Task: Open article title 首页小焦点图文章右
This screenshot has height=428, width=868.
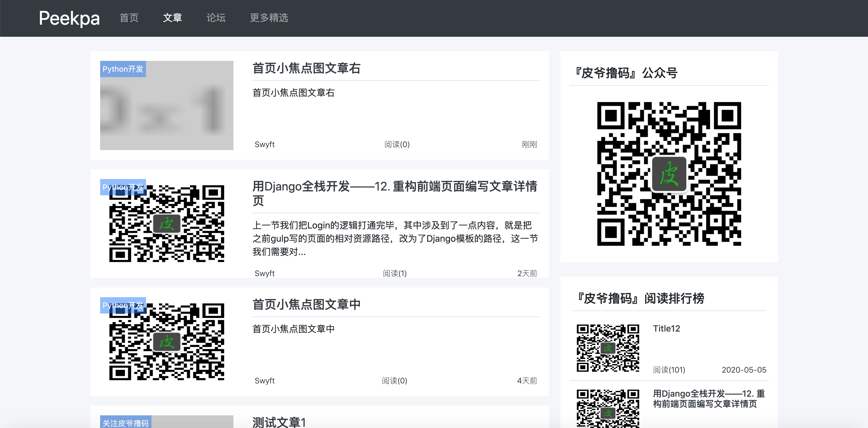Action: point(306,68)
